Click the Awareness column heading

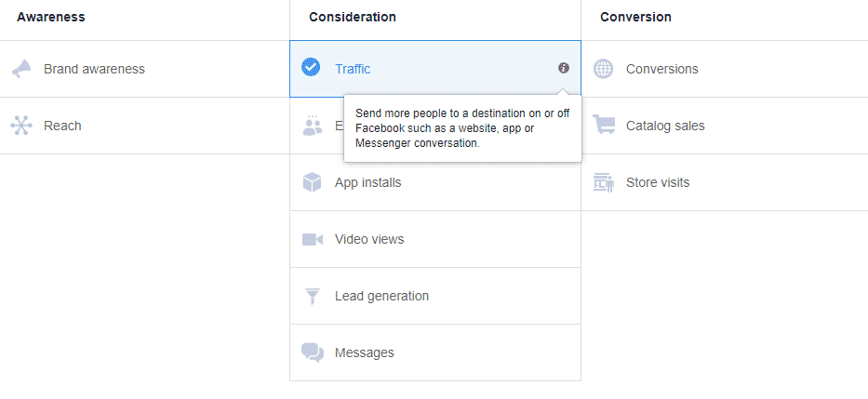[51, 17]
